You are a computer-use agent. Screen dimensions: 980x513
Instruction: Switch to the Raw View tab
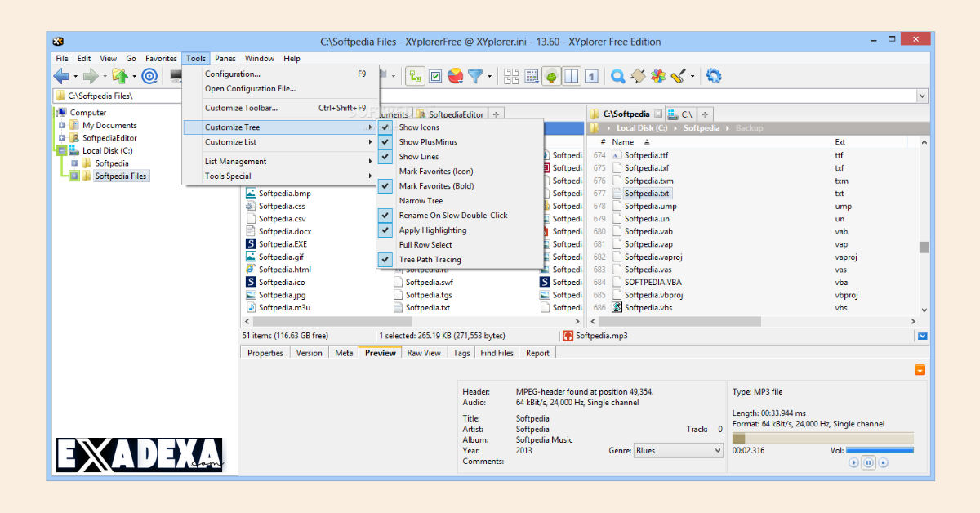[x=423, y=352]
